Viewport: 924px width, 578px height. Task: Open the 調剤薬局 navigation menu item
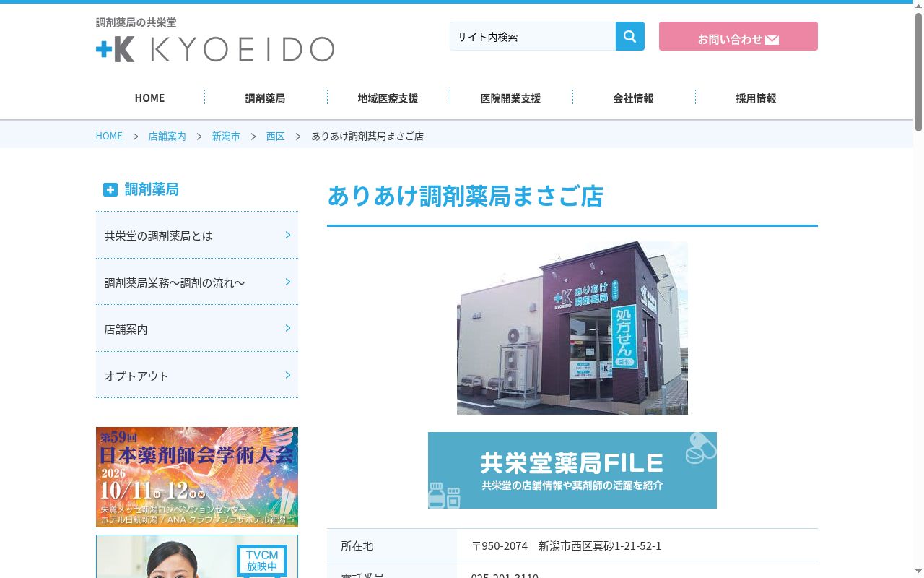pos(265,98)
